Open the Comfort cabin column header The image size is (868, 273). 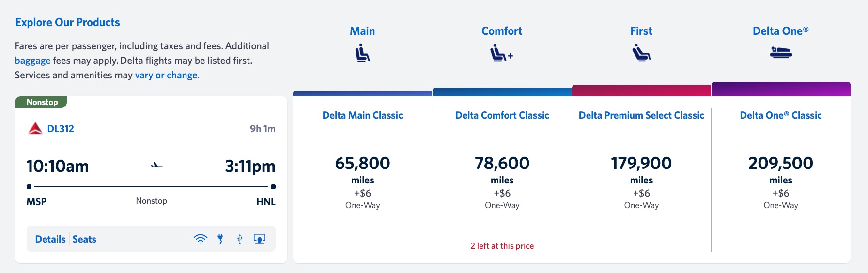coord(501,31)
